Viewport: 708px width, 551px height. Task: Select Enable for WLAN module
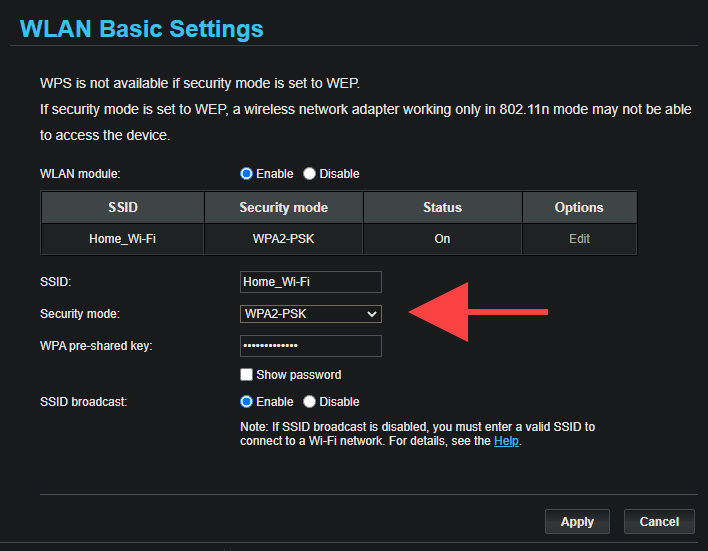click(246, 174)
